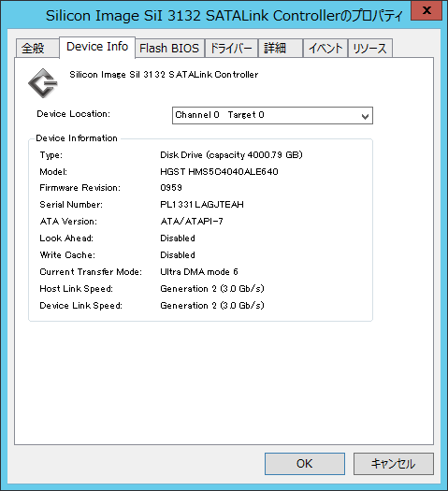
Task: Click the Type: label
Action: [51, 155]
